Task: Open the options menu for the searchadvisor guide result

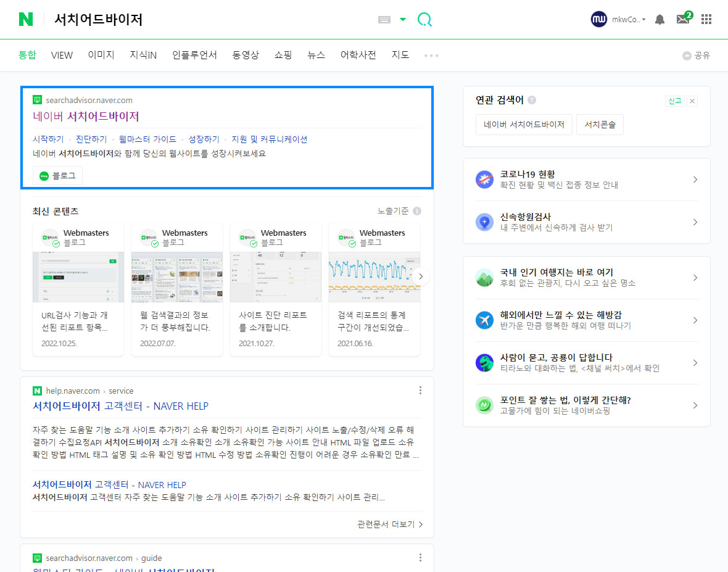Action: pyautogui.click(x=420, y=557)
